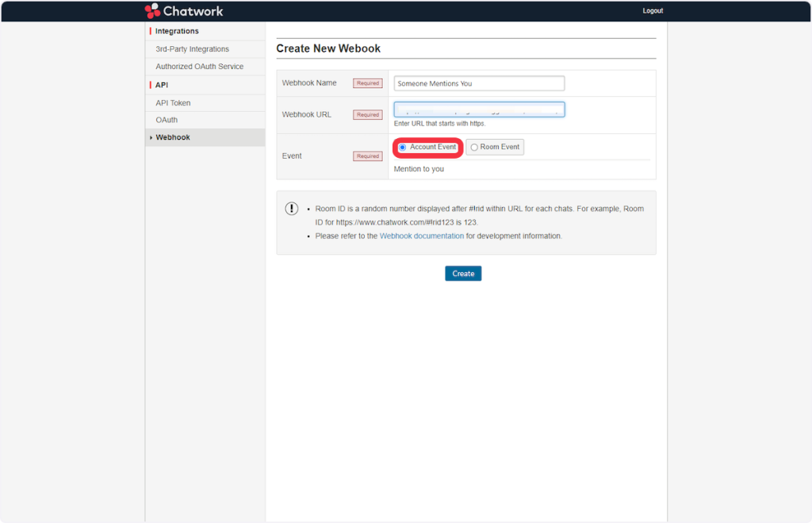812x523 pixels.
Task: Click the Chatwork logo in the header
Action: click(x=184, y=11)
